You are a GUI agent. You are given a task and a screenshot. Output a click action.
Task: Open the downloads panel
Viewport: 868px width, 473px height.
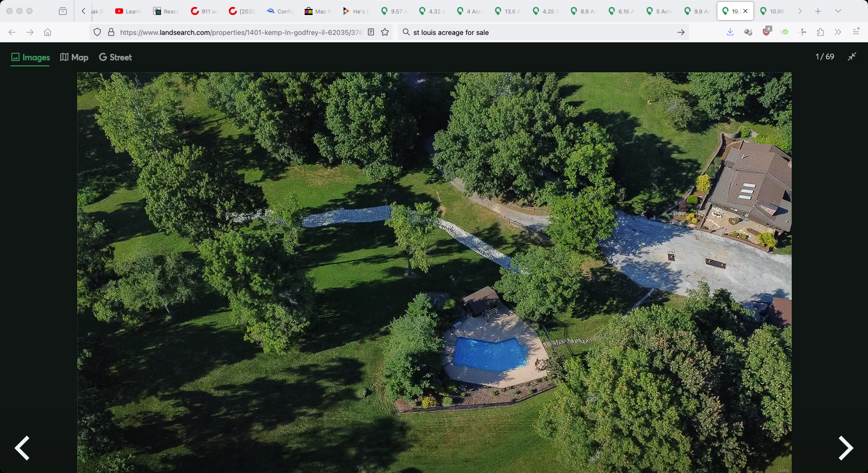[730, 32]
